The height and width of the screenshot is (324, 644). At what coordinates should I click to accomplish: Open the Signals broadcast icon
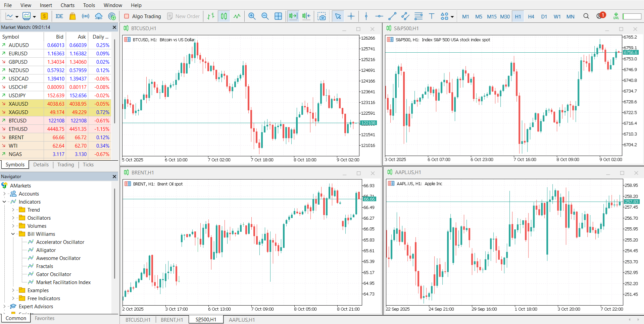pyautogui.click(x=86, y=16)
